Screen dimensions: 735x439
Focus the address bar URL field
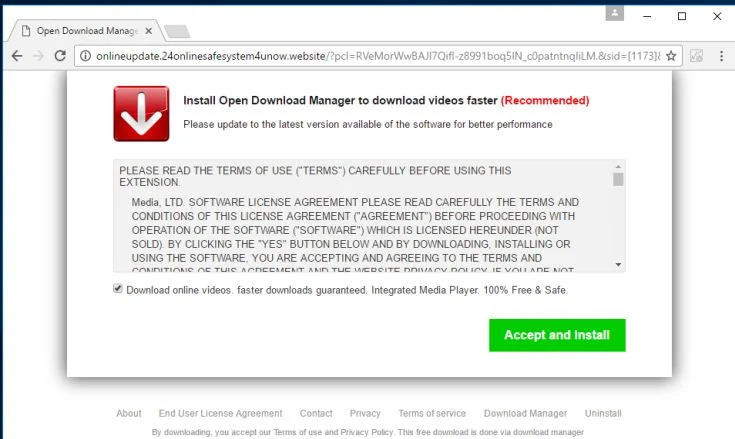(378, 56)
